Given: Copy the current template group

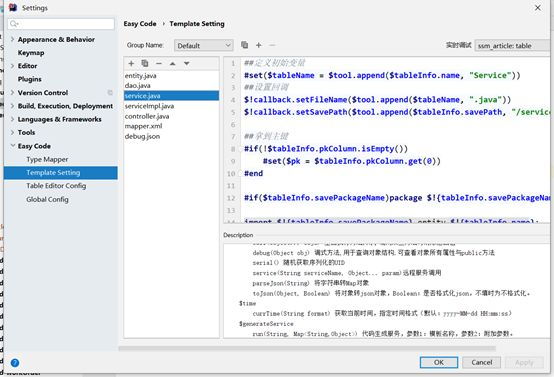Looking at the screenshot, I should coord(244,45).
